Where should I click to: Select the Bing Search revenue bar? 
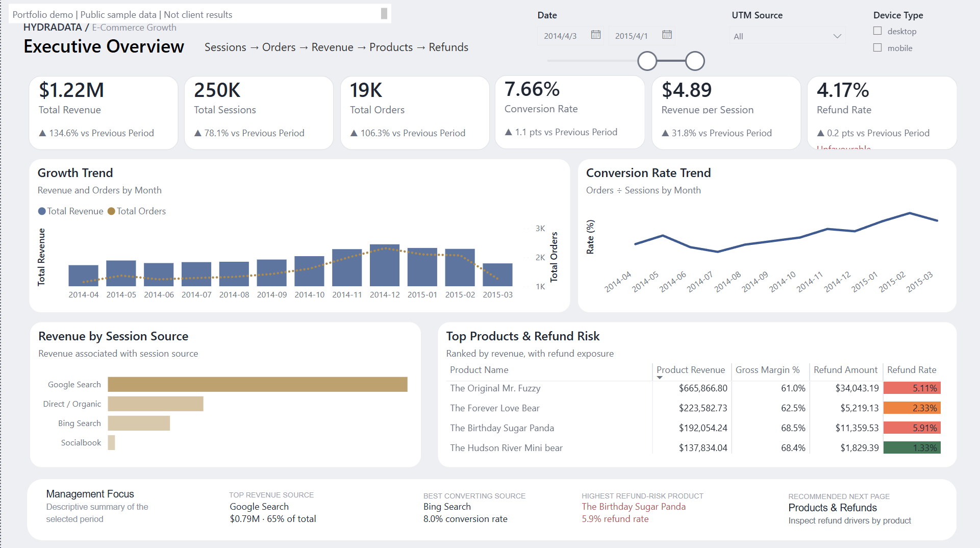pyautogui.click(x=139, y=423)
